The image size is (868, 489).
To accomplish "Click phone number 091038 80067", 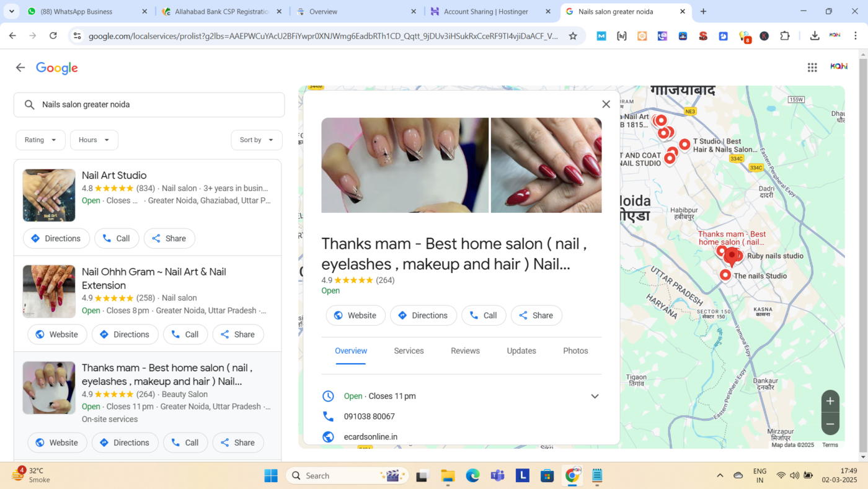I will (370, 416).
